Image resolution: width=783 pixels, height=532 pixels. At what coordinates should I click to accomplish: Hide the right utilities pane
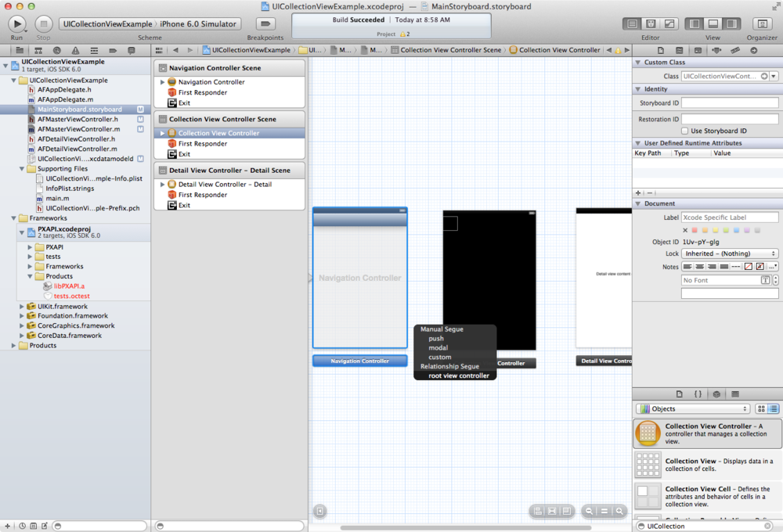[731, 24]
